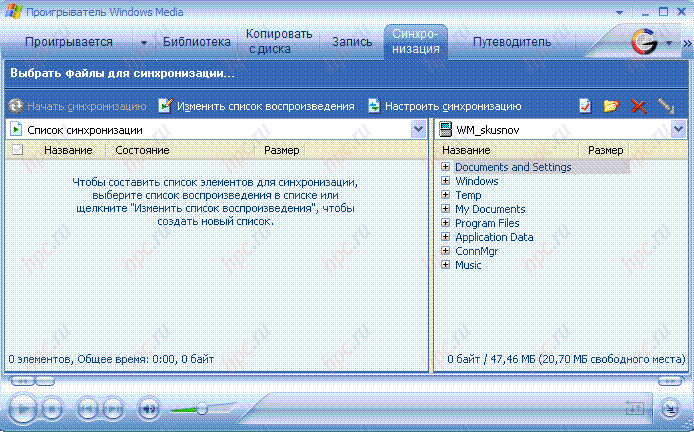Click the WM_skusnov device icon
The image size is (694, 432).
point(445,130)
